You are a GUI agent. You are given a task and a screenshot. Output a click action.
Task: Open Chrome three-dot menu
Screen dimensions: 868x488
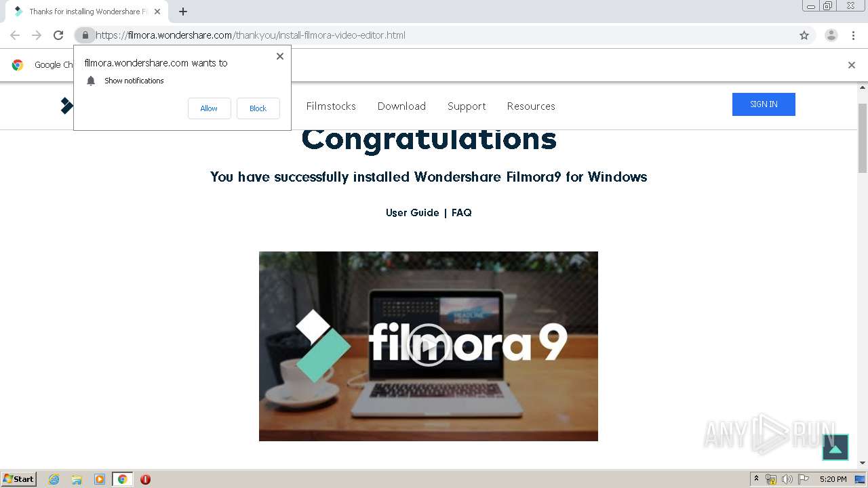[x=853, y=35]
